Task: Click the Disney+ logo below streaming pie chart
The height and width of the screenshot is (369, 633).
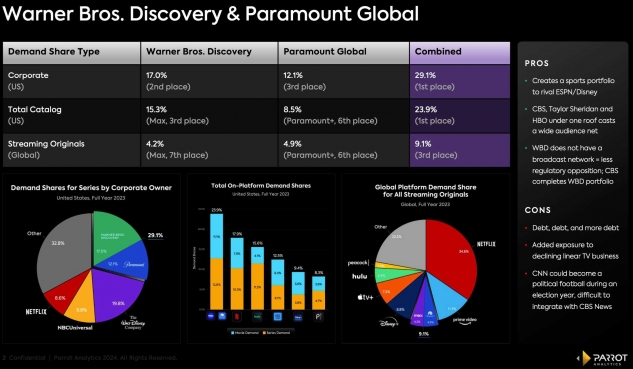Action: (x=389, y=323)
